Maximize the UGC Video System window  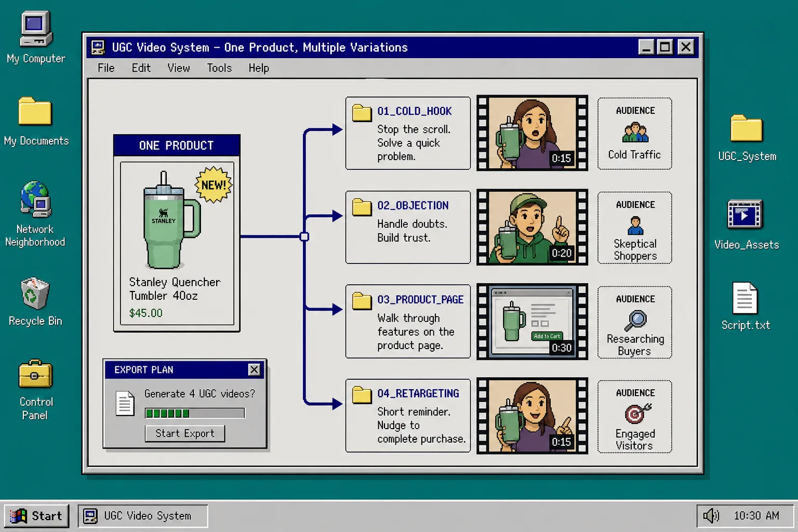click(x=665, y=47)
